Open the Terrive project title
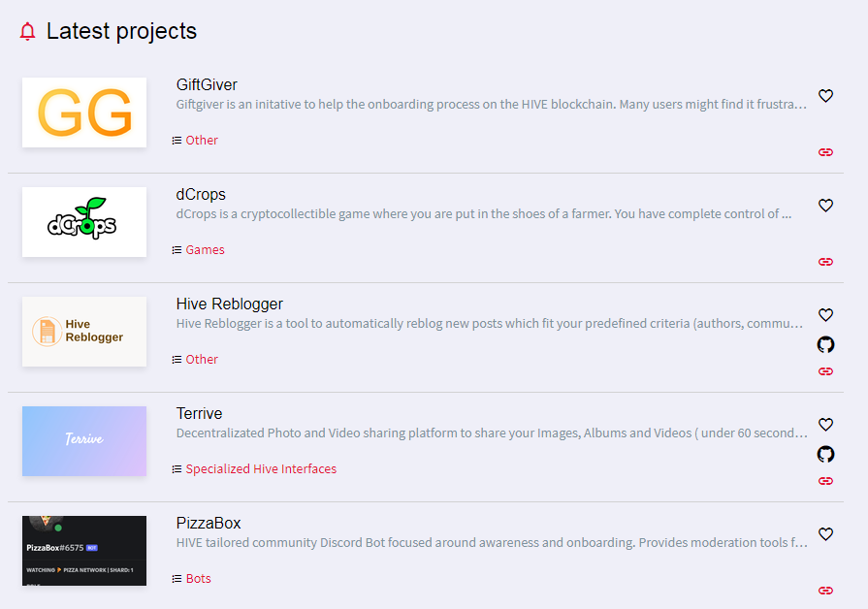Viewport: 868px width, 609px height. point(199,413)
